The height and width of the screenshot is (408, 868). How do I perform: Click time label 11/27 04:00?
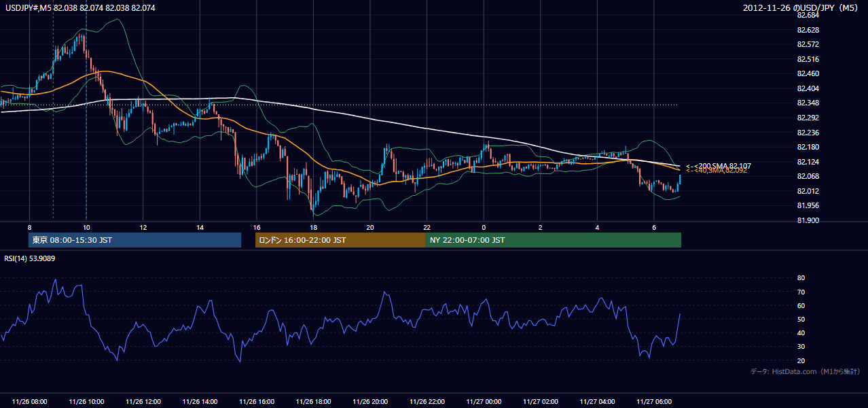click(x=597, y=402)
